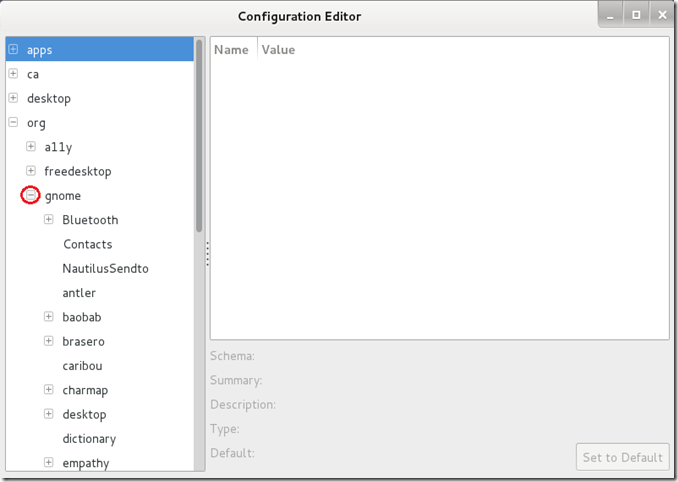Select the baobab entry
The image size is (678, 482).
coord(82,317)
